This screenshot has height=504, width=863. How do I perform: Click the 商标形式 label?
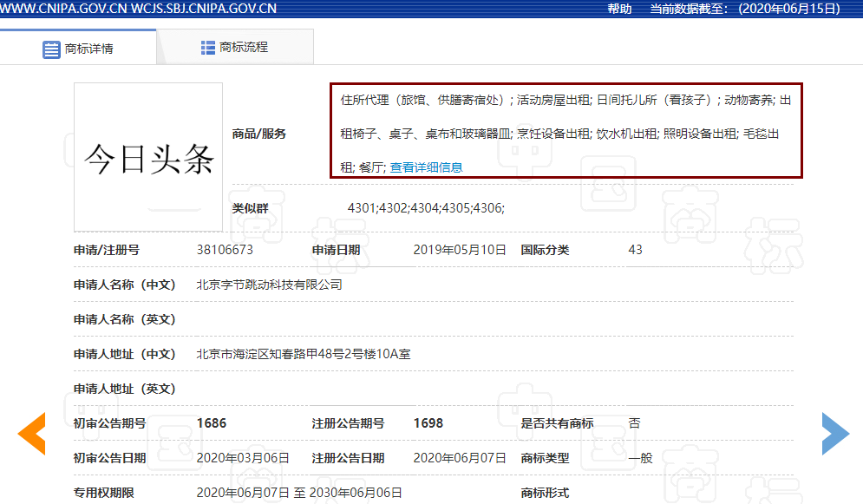pos(545,493)
